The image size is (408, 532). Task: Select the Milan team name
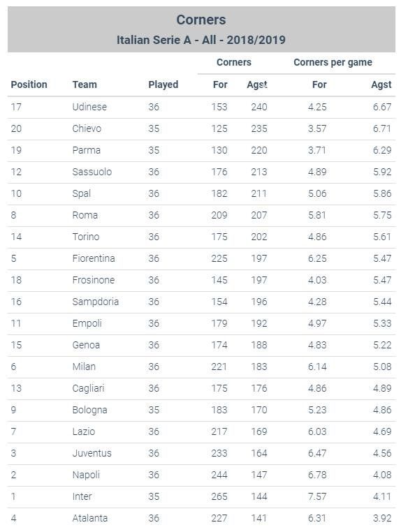(x=84, y=367)
